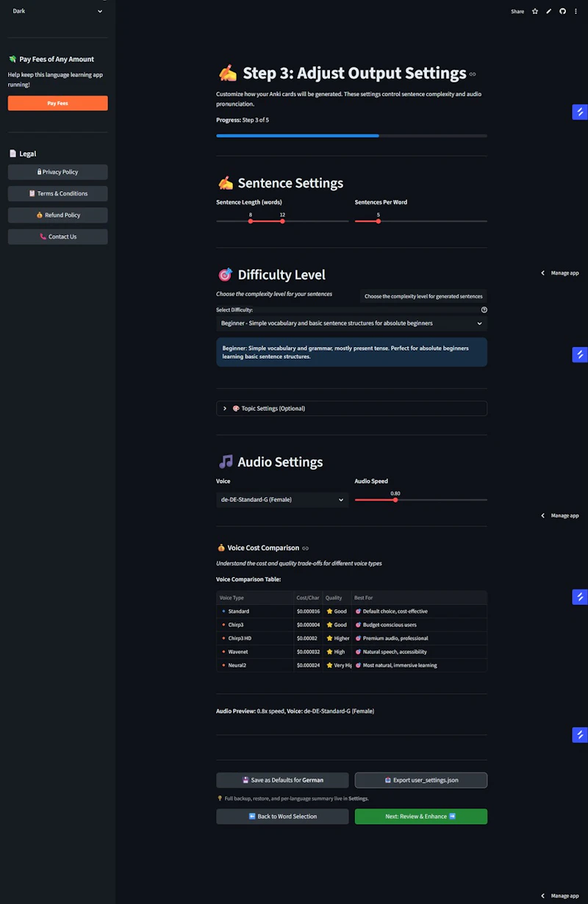Image resolution: width=588 pixels, height=904 pixels.
Task: Open the Select Difficulty dropdown
Action: (351, 323)
